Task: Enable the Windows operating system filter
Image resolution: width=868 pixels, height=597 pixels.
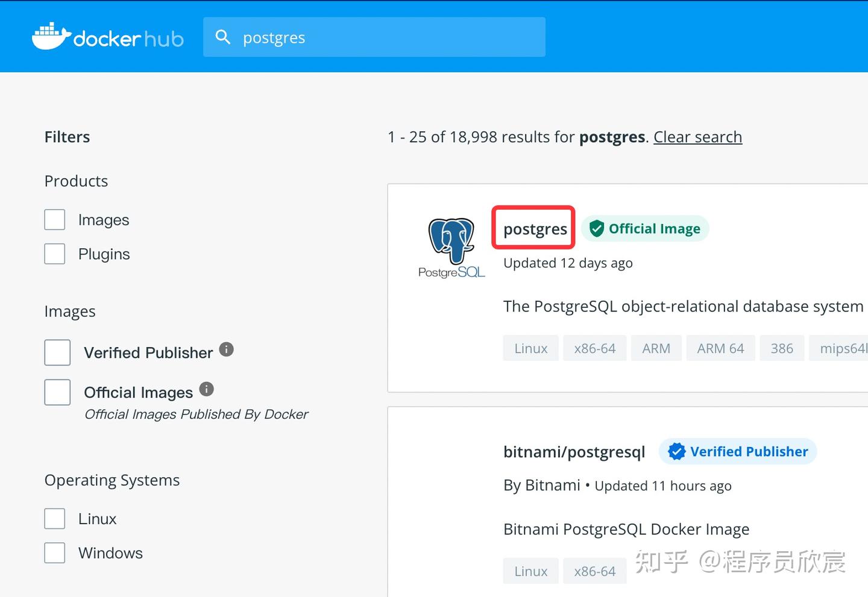Action: click(x=54, y=552)
